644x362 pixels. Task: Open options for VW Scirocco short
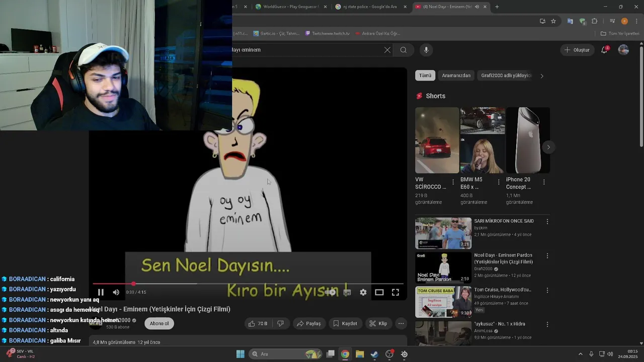pyautogui.click(x=453, y=182)
